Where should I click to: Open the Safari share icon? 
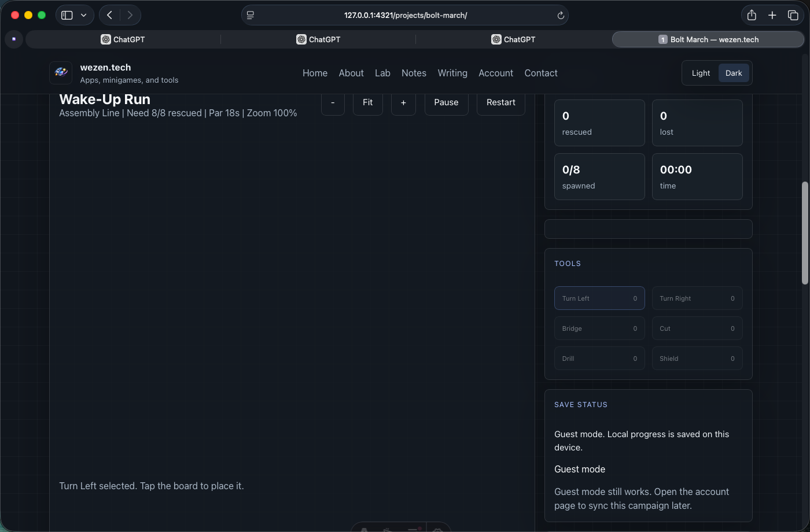tap(752, 15)
